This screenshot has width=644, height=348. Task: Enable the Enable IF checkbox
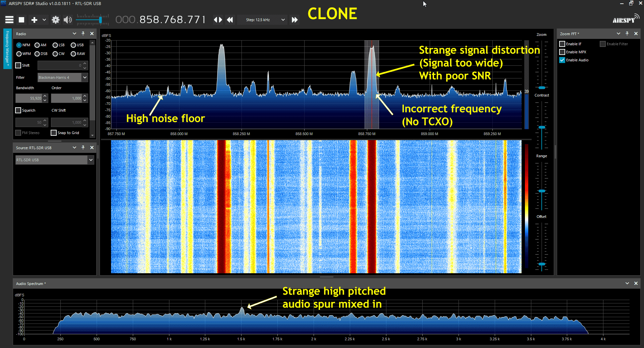pyautogui.click(x=562, y=44)
